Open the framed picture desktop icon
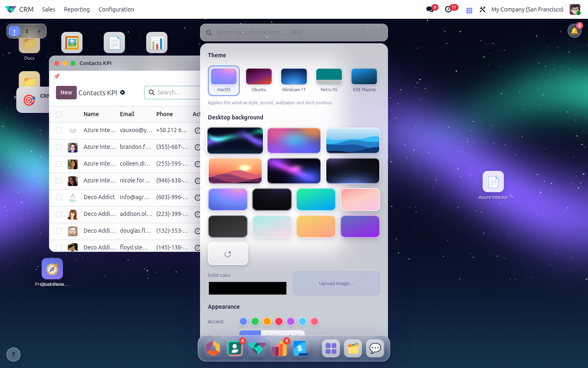 [72, 43]
